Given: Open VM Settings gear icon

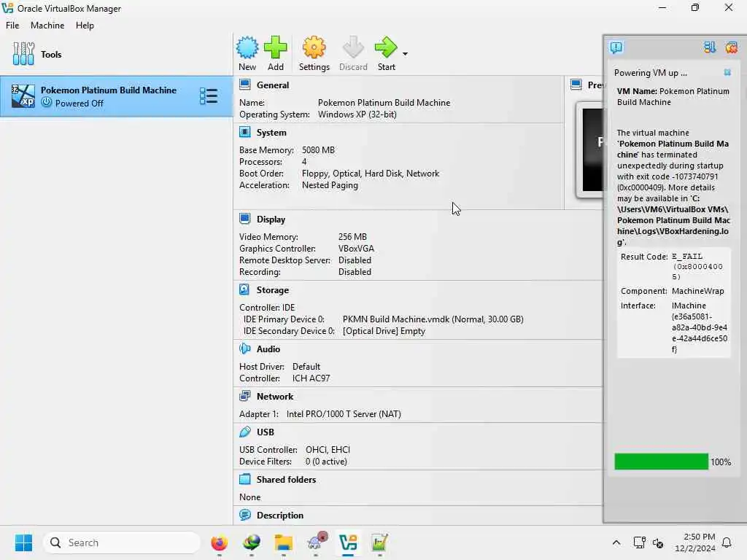Looking at the screenshot, I should click(314, 54).
